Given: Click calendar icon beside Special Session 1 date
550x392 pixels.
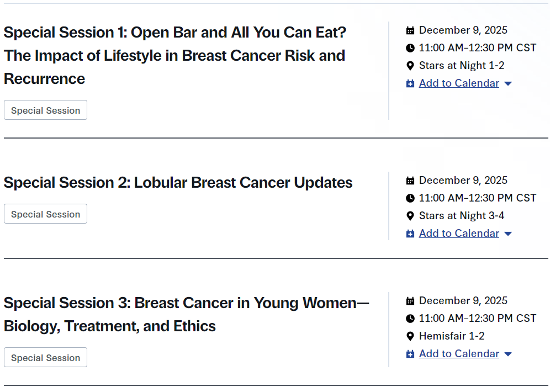Looking at the screenshot, I should click(x=410, y=30).
